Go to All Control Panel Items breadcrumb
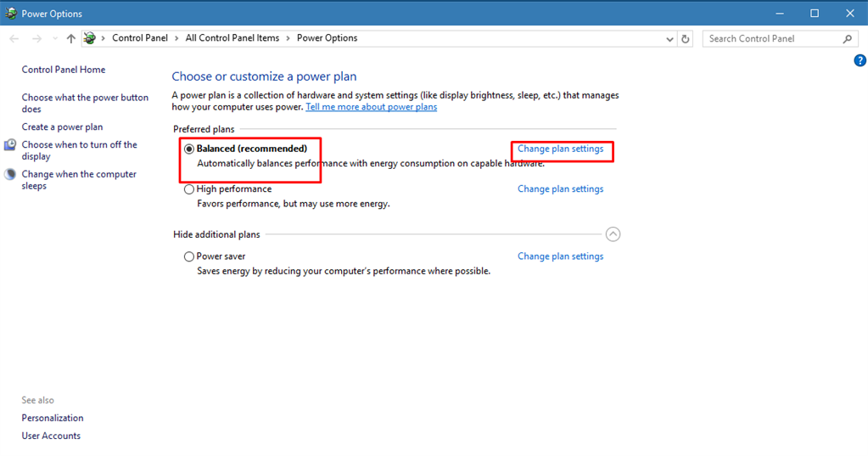 232,38
